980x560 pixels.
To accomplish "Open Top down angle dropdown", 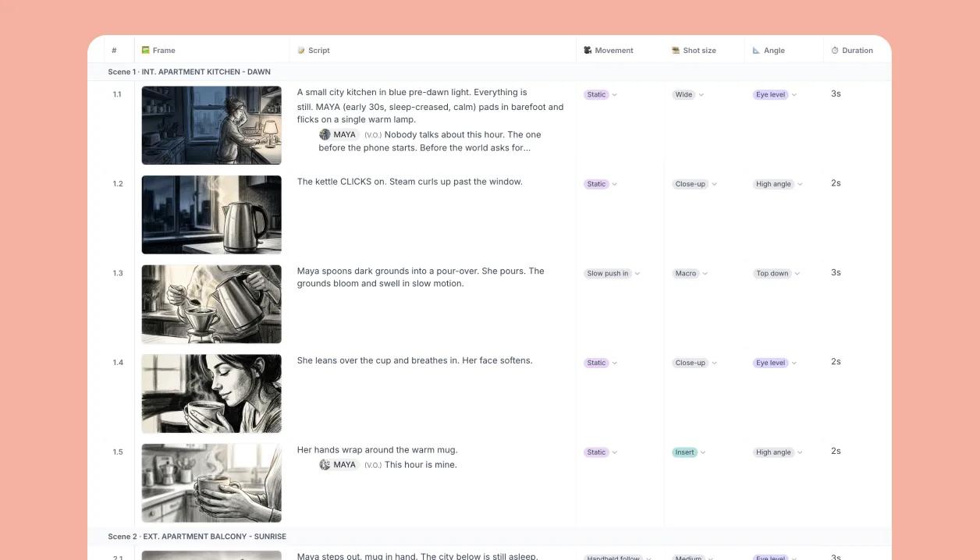I will [x=777, y=273].
